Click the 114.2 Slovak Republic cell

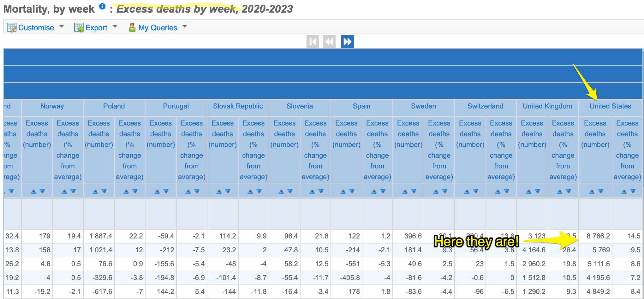[223, 236]
